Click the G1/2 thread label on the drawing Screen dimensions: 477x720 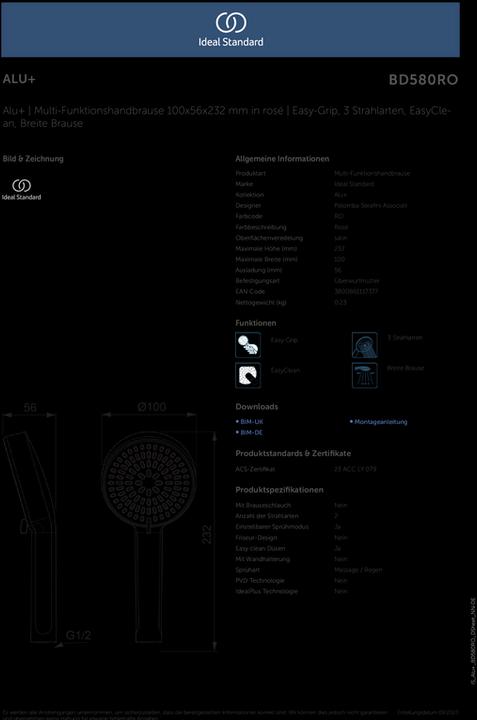(x=79, y=636)
